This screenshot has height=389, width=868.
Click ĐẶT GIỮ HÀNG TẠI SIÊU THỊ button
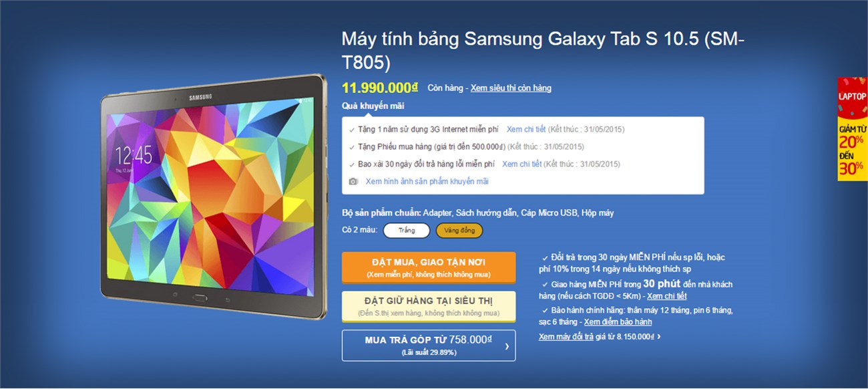[429, 307]
